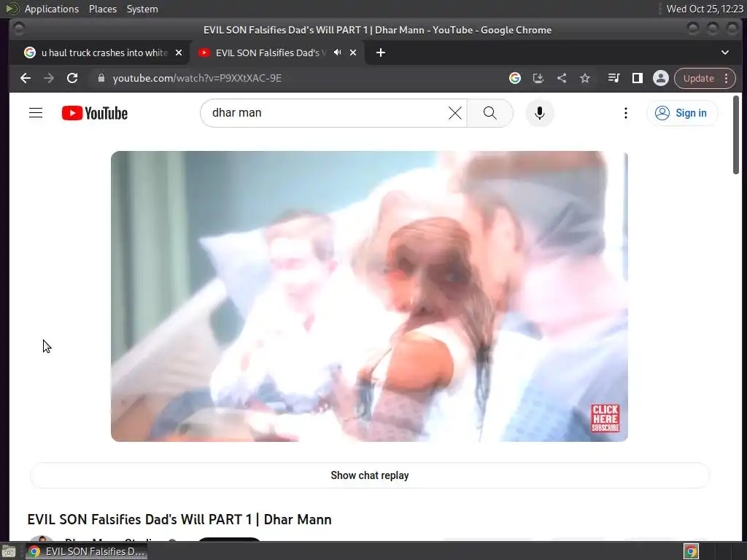Screen dimensions: 747x560
Task: Start voice search with microphone
Action: [x=539, y=113]
